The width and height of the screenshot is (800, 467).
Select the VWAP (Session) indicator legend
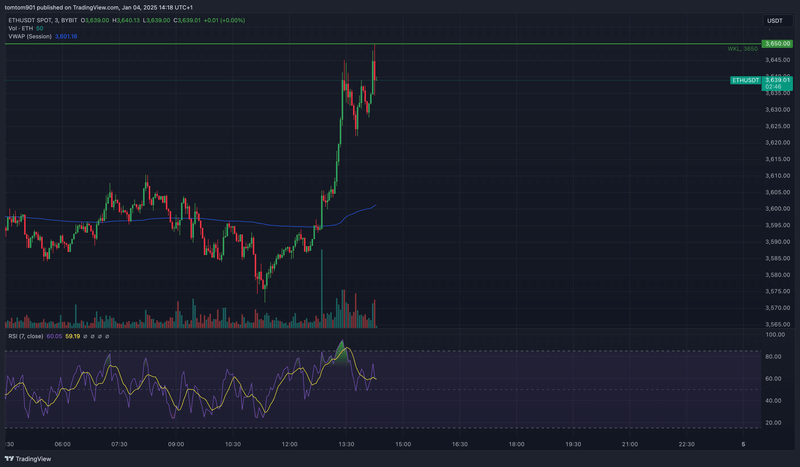coord(30,37)
